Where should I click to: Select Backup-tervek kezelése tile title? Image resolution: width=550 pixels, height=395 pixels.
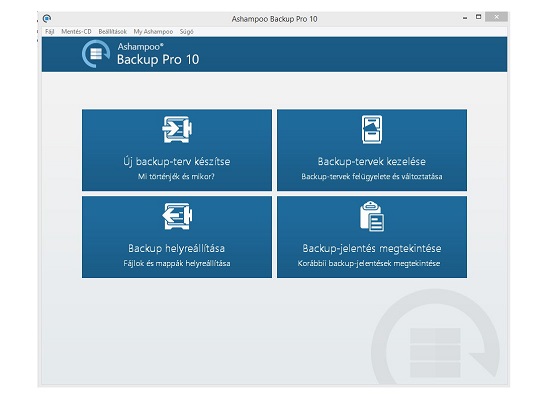click(x=372, y=161)
